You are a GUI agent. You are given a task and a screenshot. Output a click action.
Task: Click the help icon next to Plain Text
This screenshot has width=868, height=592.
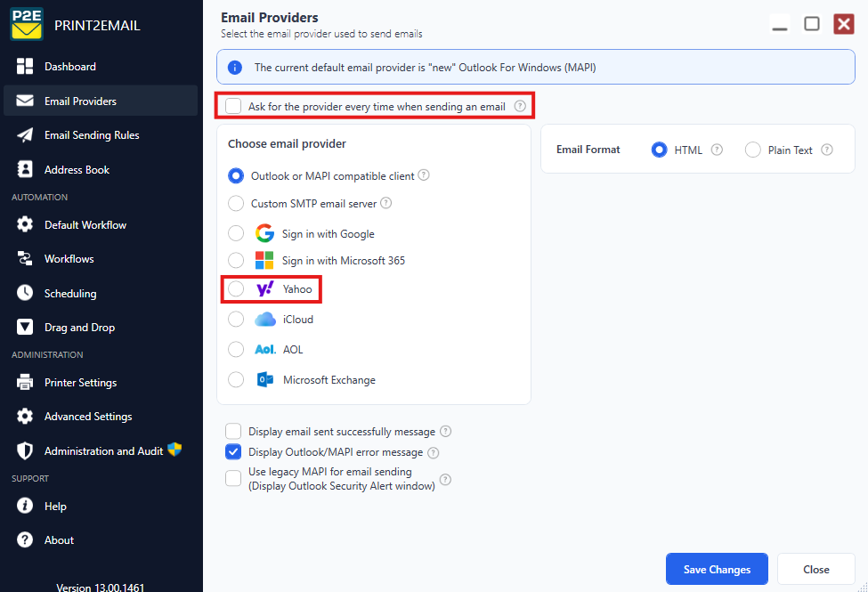pyautogui.click(x=826, y=150)
